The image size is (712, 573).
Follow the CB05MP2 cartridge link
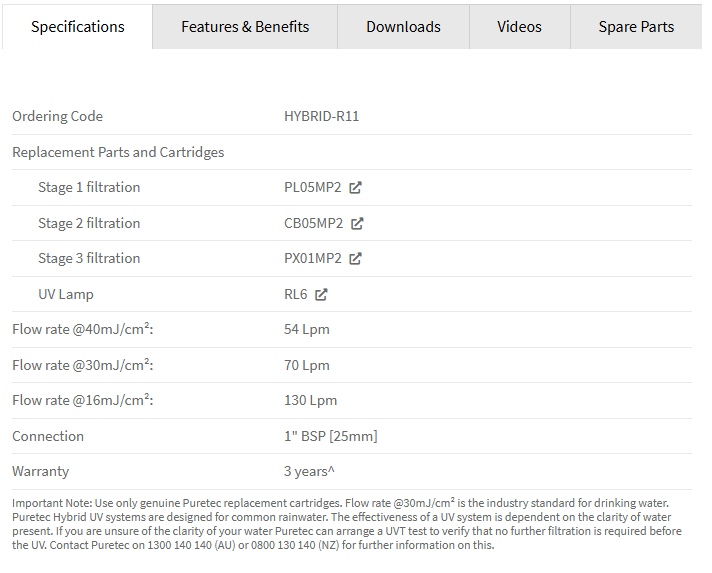[313, 223]
